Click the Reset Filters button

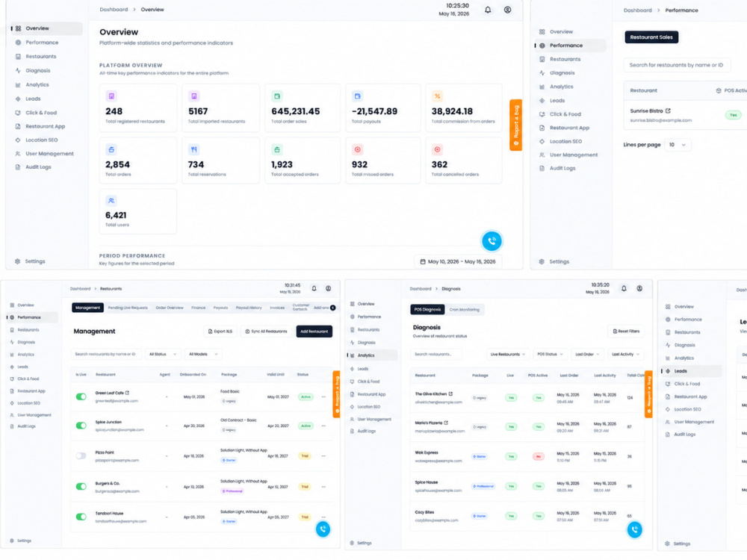(x=626, y=331)
